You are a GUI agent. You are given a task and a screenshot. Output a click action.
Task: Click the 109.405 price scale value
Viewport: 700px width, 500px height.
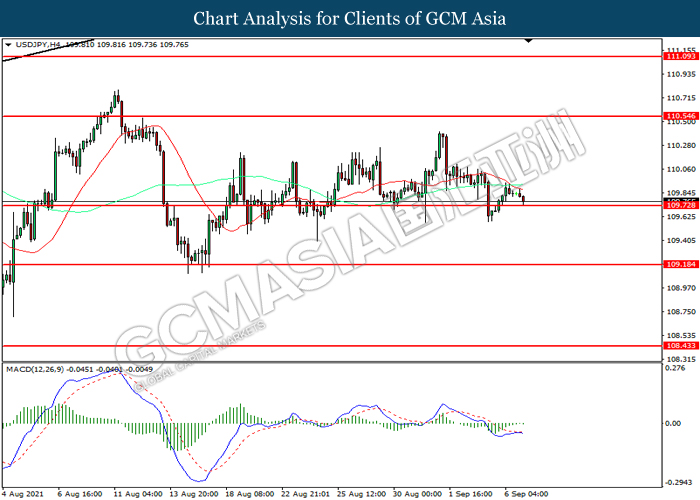(x=681, y=241)
